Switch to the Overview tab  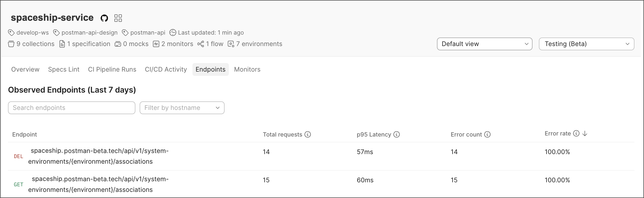pyautogui.click(x=25, y=69)
